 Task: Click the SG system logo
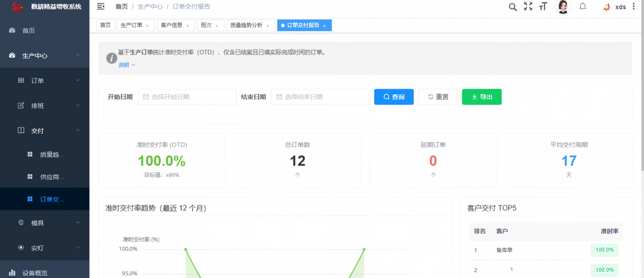[x=17, y=7]
